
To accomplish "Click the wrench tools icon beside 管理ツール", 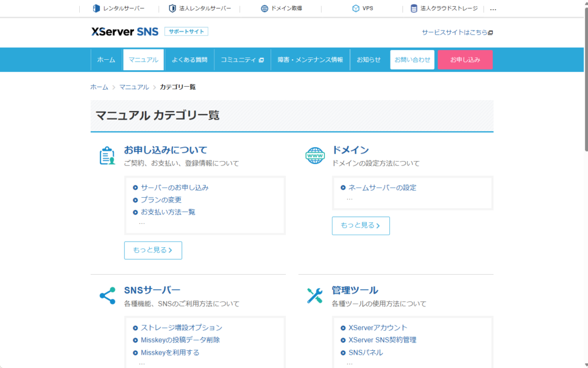I will tap(315, 296).
